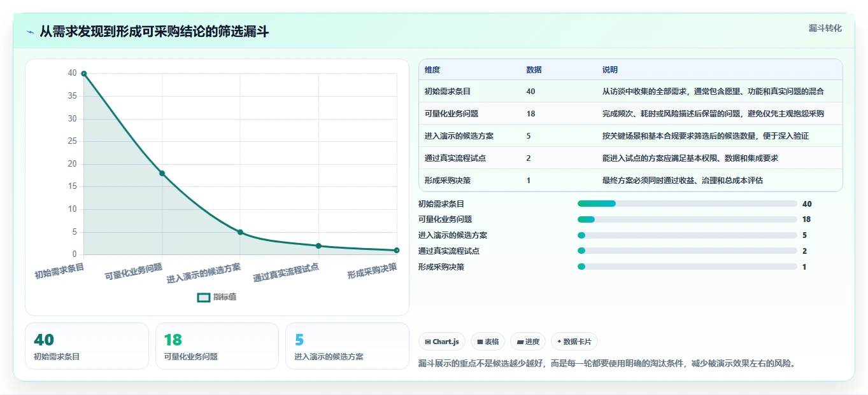Click the description starting 从访谈中收集的全部需求

[713, 92]
